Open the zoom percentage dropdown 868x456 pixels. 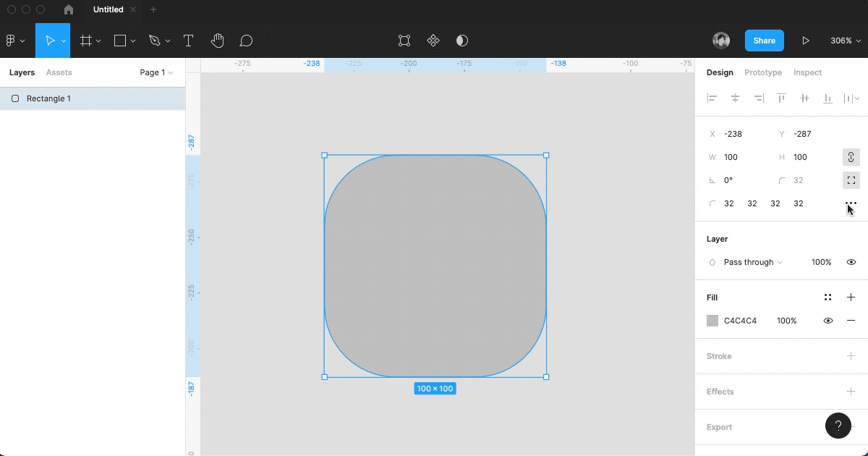tap(845, 41)
